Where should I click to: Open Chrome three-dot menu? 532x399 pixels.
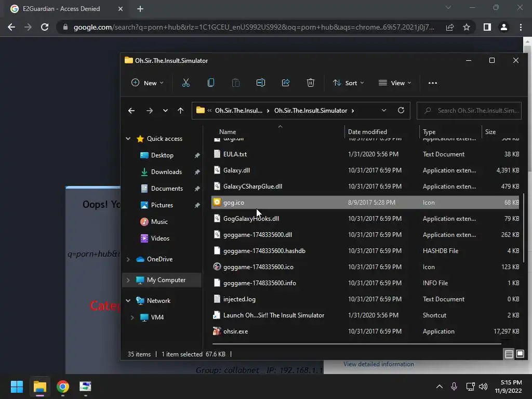click(x=521, y=27)
